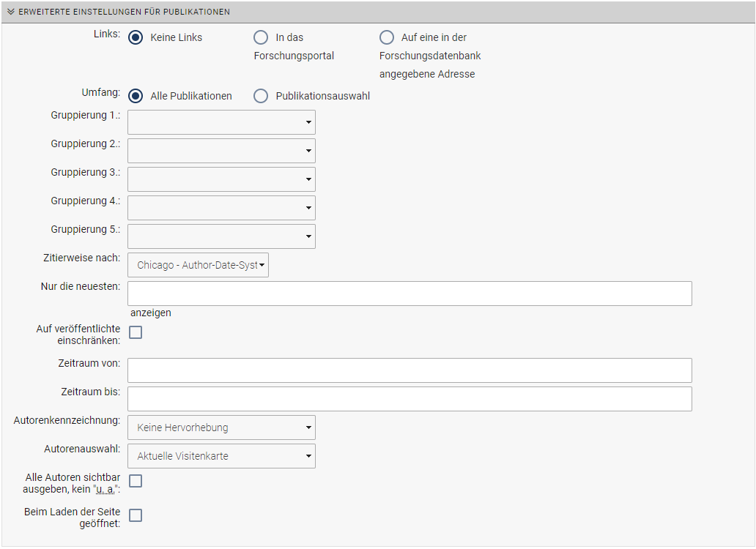756x549 pixels.
Task: Open the Gruppierung 4 dropdown
Action: click(x=221, y=208)
